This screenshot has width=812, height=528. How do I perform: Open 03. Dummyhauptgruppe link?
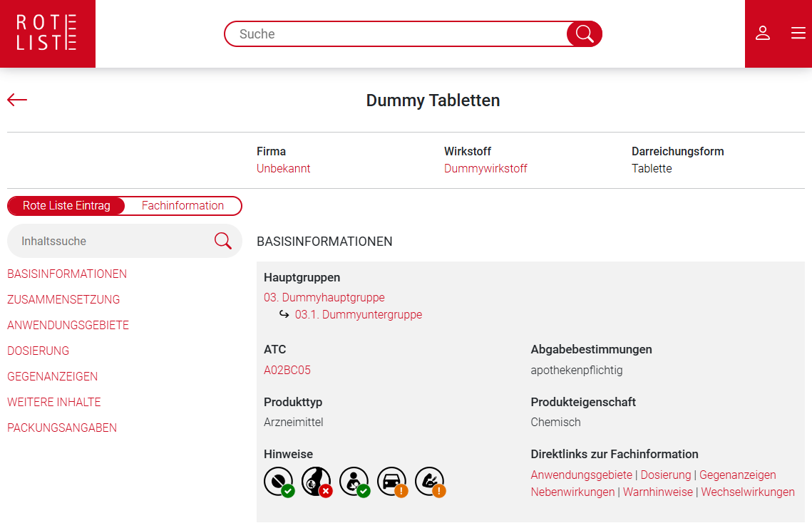coord(324,298)
